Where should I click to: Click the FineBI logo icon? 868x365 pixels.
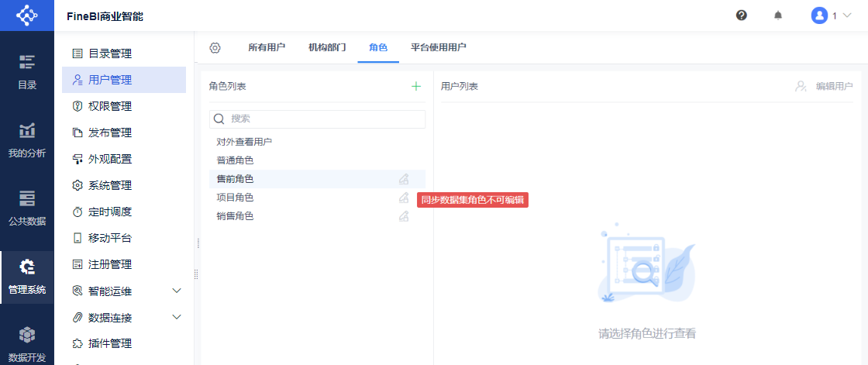(x=27, y=15)
